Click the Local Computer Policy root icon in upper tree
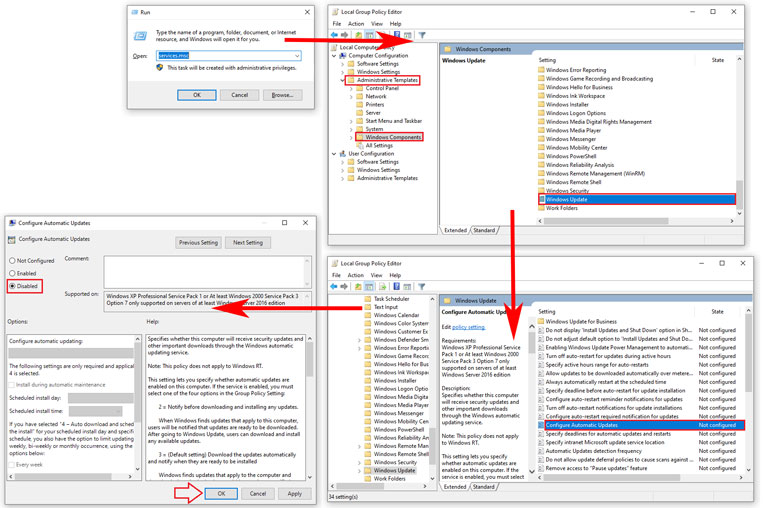 [334, 47]
